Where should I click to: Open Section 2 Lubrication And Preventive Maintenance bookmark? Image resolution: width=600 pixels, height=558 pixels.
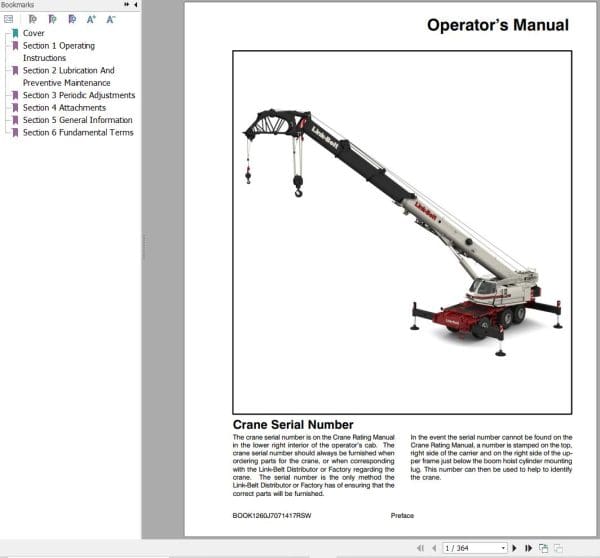pos(68,77)
